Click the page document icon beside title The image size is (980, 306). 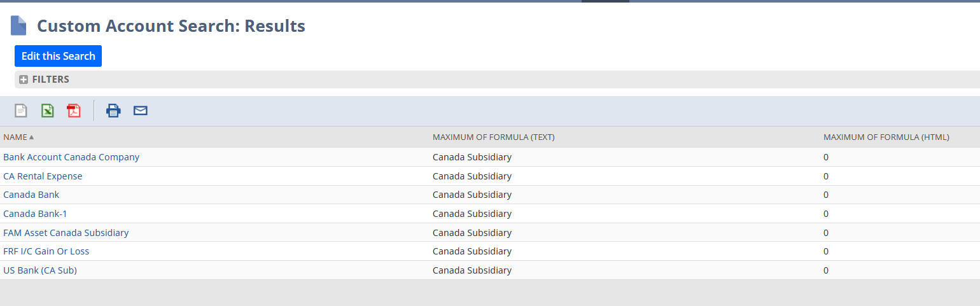pos(19,25)
